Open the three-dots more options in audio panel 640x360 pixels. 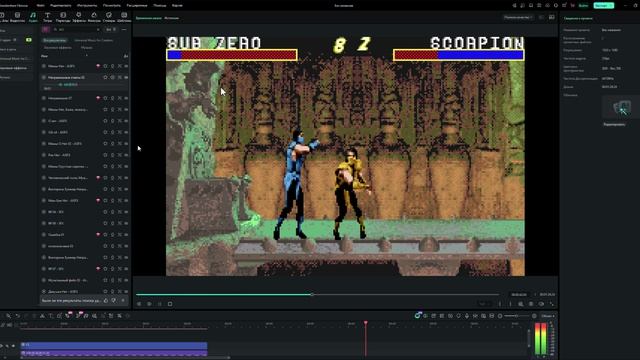pos(124,29)
